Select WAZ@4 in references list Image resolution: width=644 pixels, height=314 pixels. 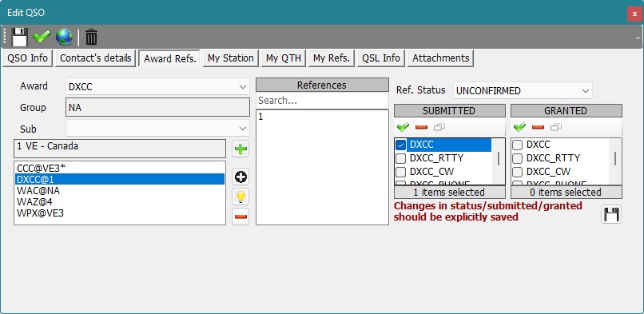[120, 201]
